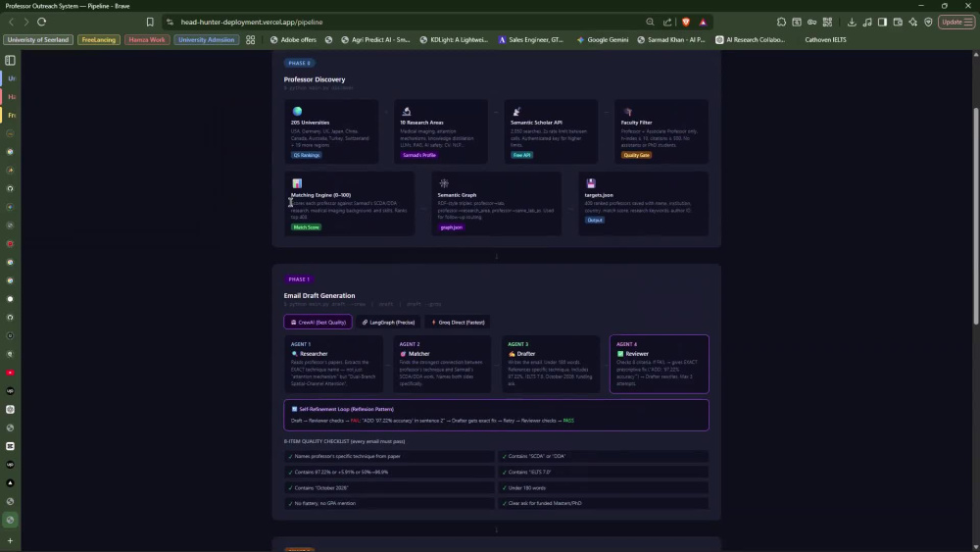Open Brave Shields lion icon in address bar
980x552 pixels.
(686, 22)
